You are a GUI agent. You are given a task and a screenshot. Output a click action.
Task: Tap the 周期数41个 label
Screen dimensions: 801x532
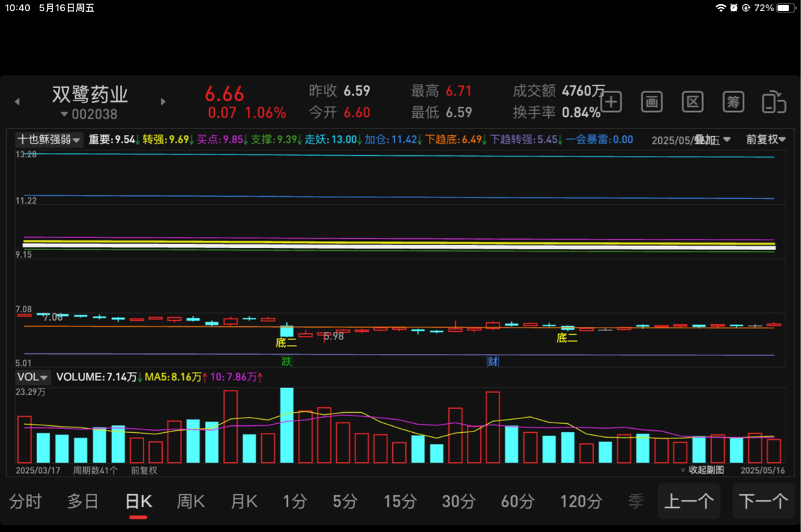point(95,470)
